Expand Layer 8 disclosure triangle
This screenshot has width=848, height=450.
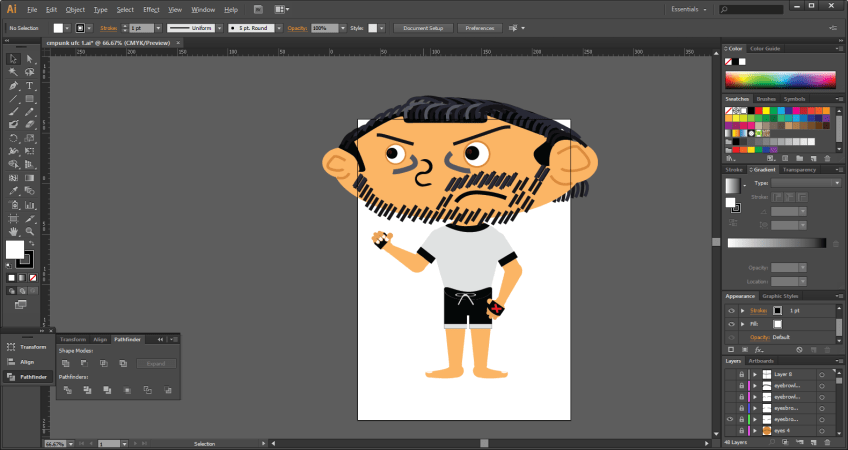[754, 373]
